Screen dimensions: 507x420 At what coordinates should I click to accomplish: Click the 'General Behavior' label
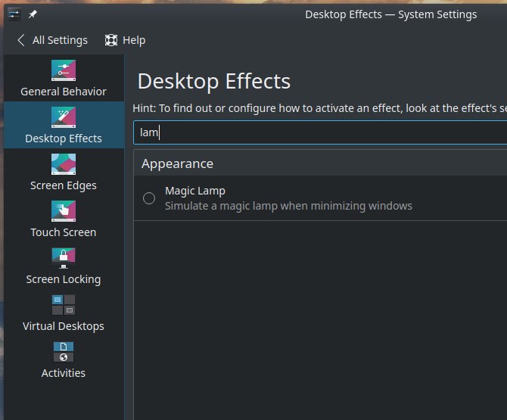point(64,92)
